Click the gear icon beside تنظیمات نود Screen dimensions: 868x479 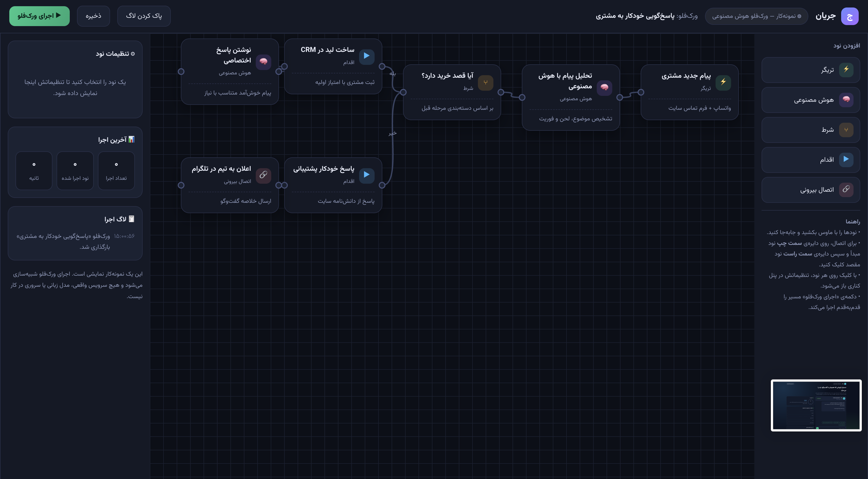[x=133, y=54]
